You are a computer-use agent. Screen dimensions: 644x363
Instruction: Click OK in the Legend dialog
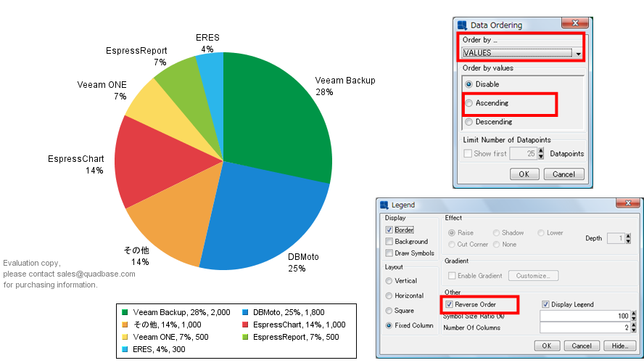point(547,346)
